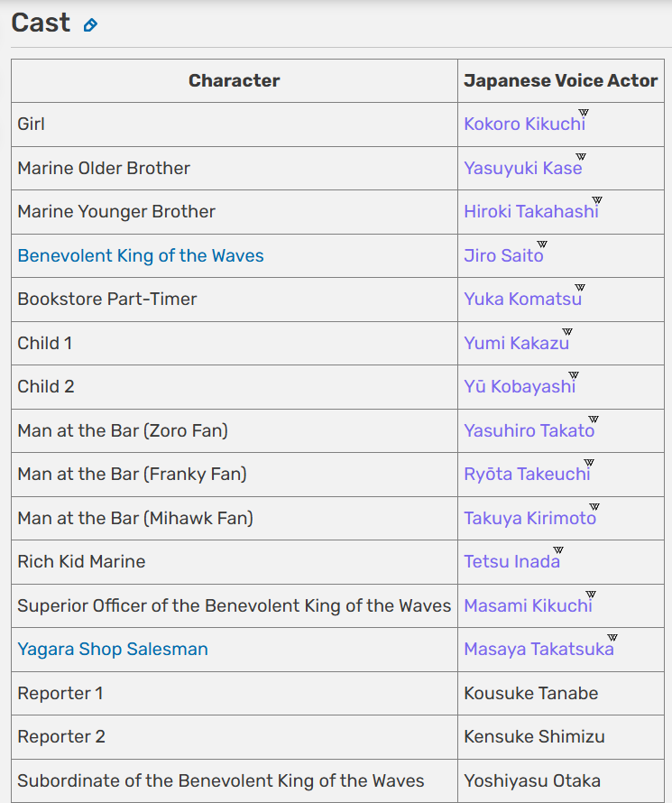Click Wikipedia icon next to Kokoro Kikuchi
The image size is (672, 803).
tap(584, 112)
